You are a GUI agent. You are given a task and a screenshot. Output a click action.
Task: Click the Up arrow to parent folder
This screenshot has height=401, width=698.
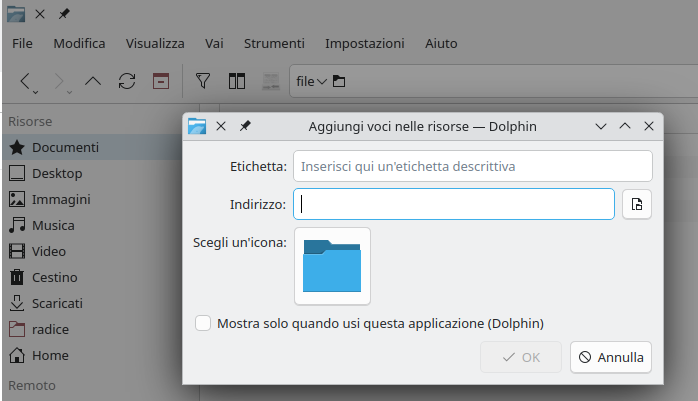(x=93, y=81)
